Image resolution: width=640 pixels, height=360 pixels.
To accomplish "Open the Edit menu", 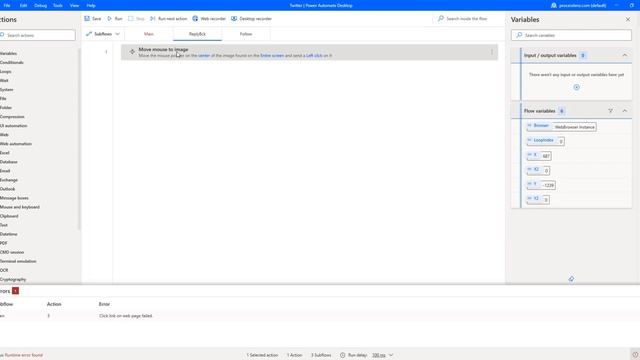I will pyautogui.click(x=23, y=5).
